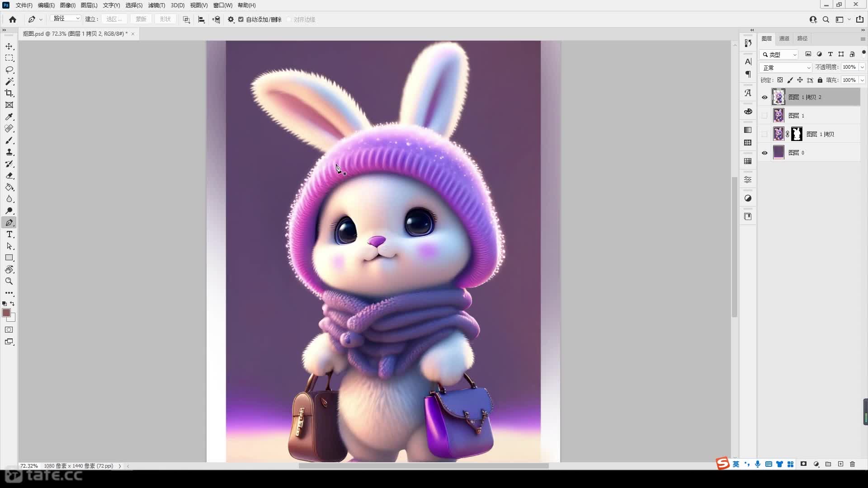Switch to the 路径 panel tab
Screen dimensions: 868x488
[x=802, y=38]
